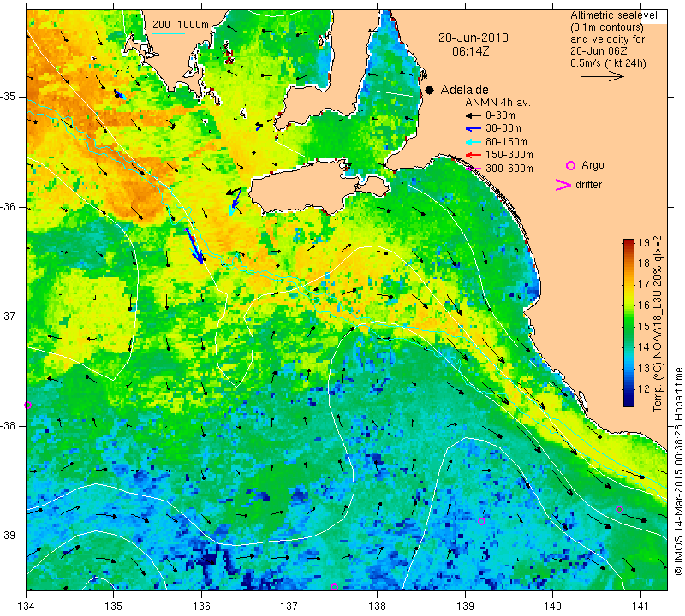
Task: Click the '0.5m/s (1kt 24h)' label
Action: 608,62
